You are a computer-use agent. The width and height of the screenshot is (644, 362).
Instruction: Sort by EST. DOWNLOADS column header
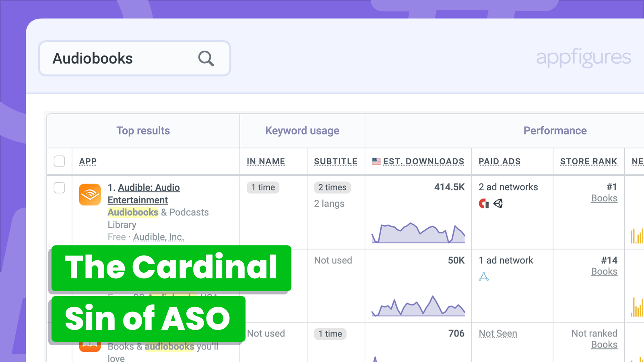[x=423, y=161]
